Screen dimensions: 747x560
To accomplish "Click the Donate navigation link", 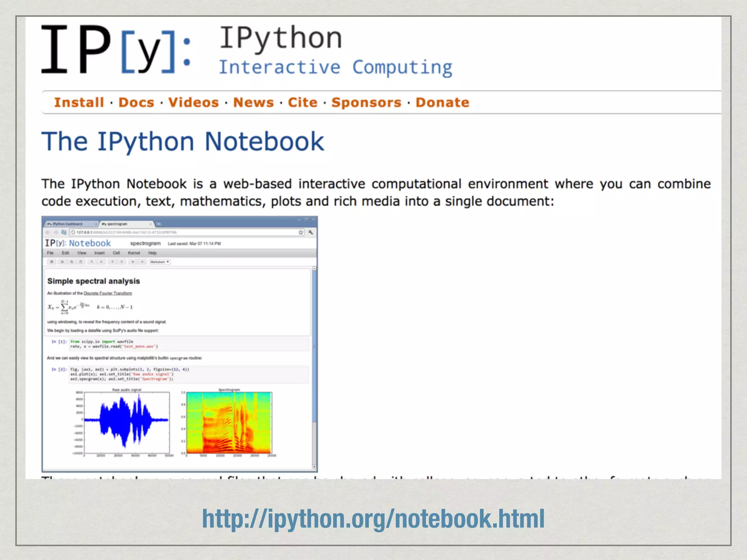I will coord(442,102).
